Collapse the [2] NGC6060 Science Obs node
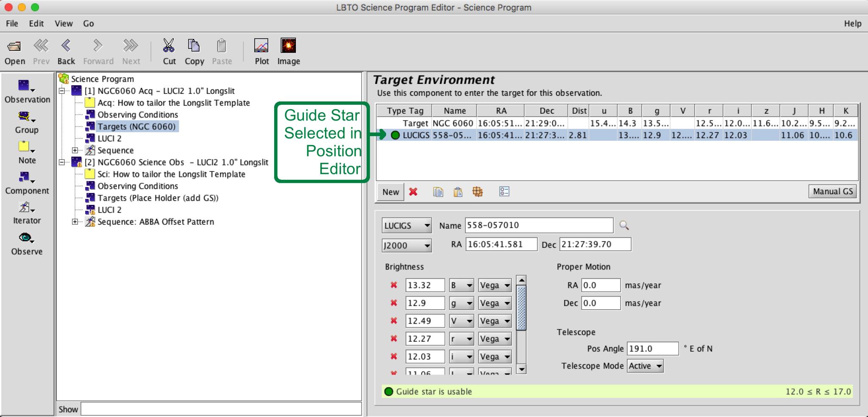Image resolution: width=868 pixels, height=417 pixels. click(x=62, y=162)
